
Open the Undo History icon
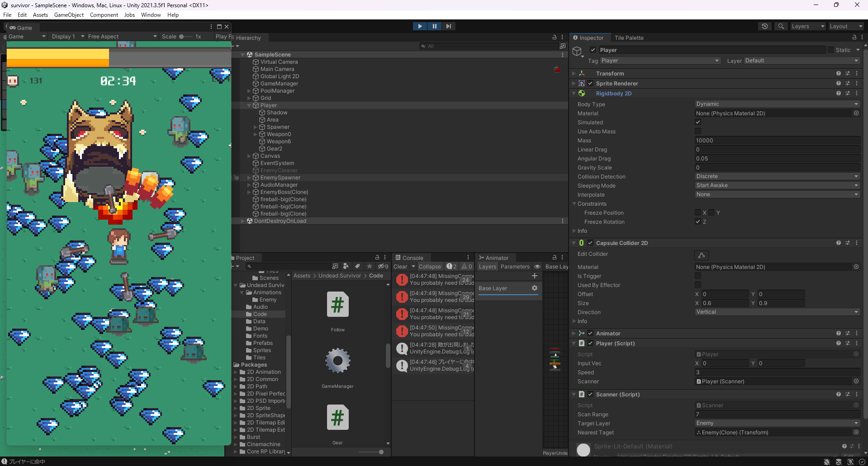[x=764, y=26]
